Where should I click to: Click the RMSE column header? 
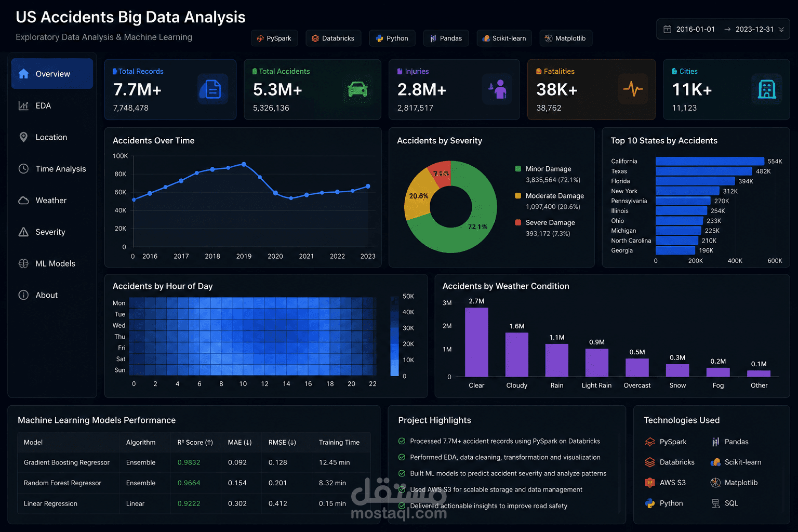tap(282, 443)
